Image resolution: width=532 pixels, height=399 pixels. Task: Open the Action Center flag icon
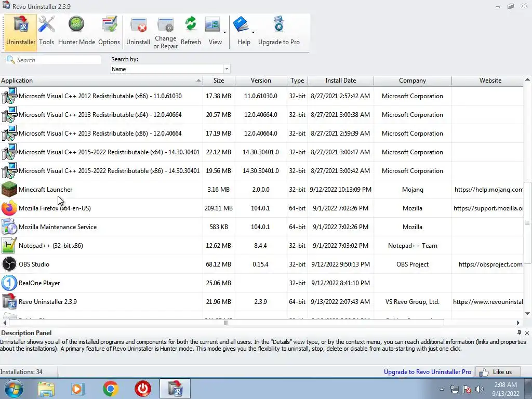(x=467, y=389)
